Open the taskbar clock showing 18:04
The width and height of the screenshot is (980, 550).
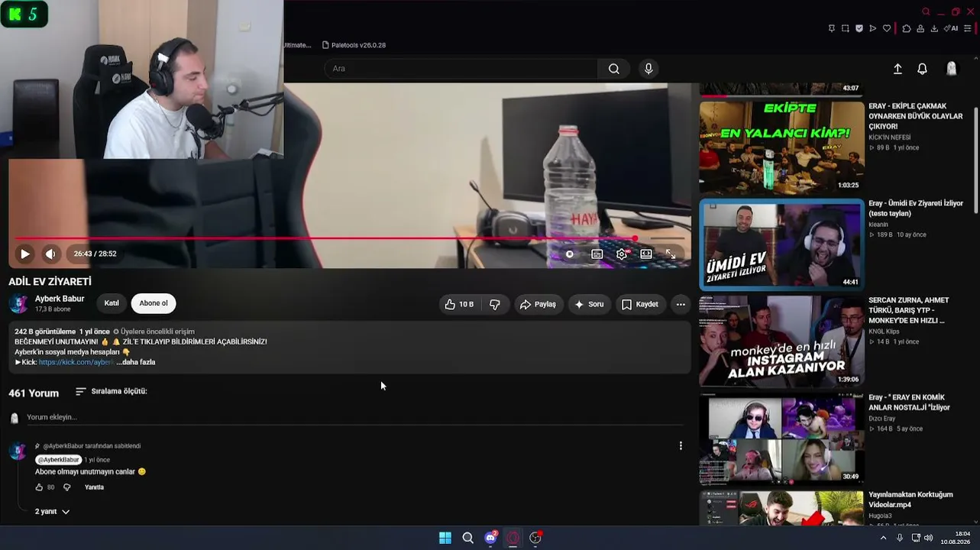coord(956,538)
